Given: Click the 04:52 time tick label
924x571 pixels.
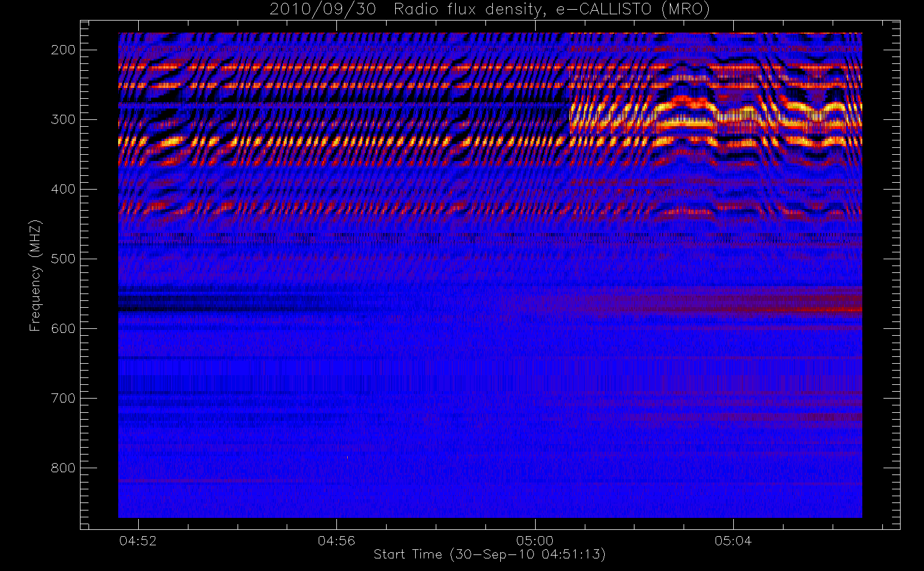Looking at the screenshot, I should pos(138,540).
